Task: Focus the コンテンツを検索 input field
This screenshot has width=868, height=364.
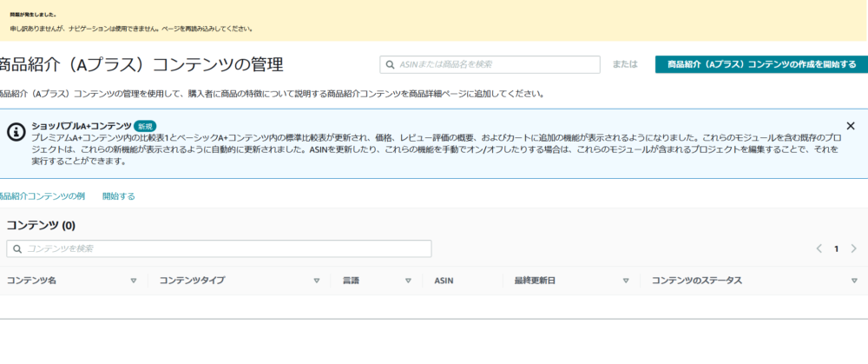Action: [226, 248]
